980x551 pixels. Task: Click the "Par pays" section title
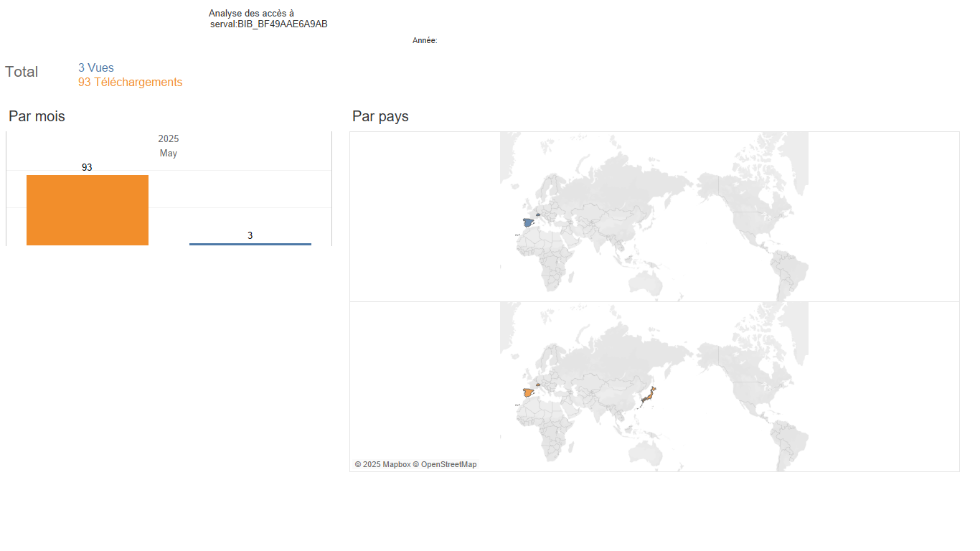pyautogui.click(x=380, y=116)
